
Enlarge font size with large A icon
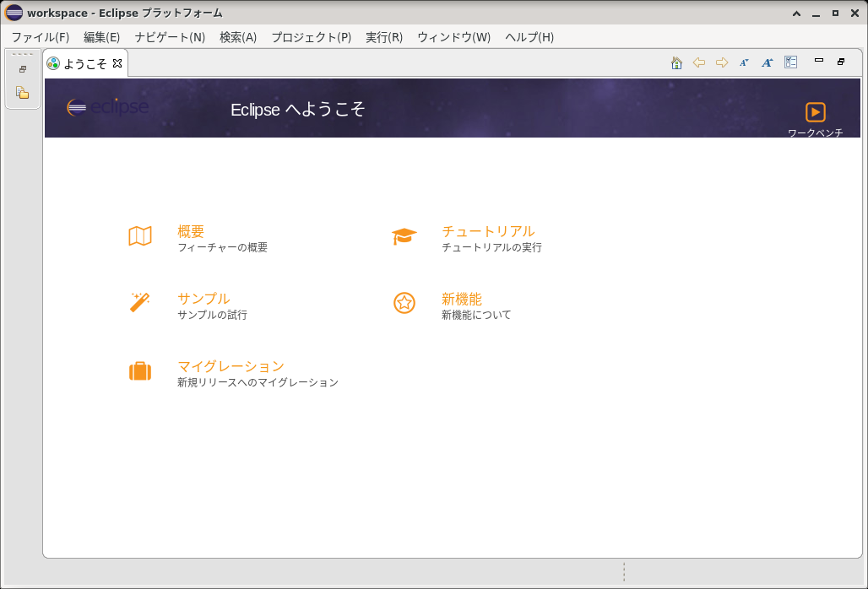point(768,62)
